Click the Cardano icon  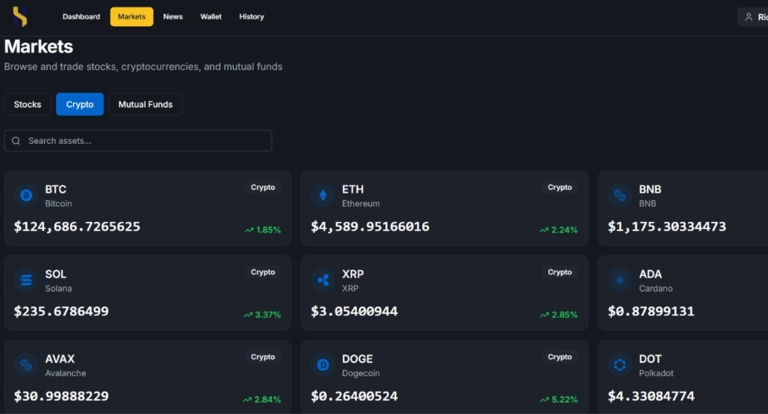620,280
